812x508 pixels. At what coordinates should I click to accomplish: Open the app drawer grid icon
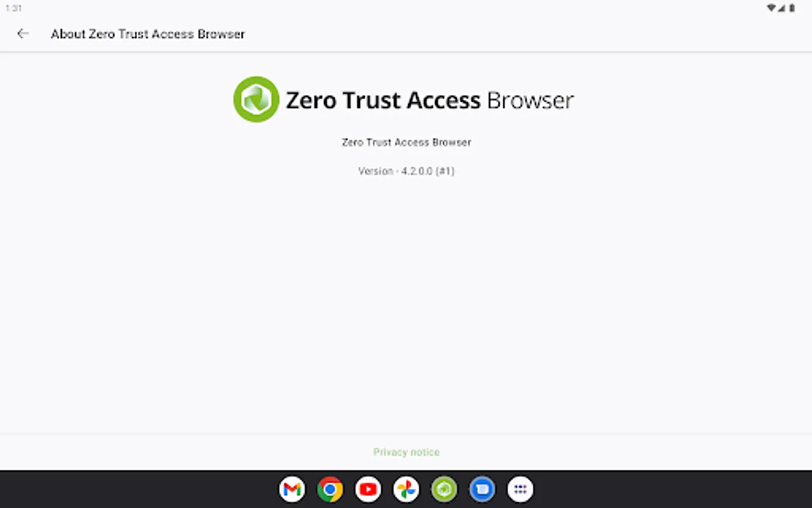click(x=520, y=489)
